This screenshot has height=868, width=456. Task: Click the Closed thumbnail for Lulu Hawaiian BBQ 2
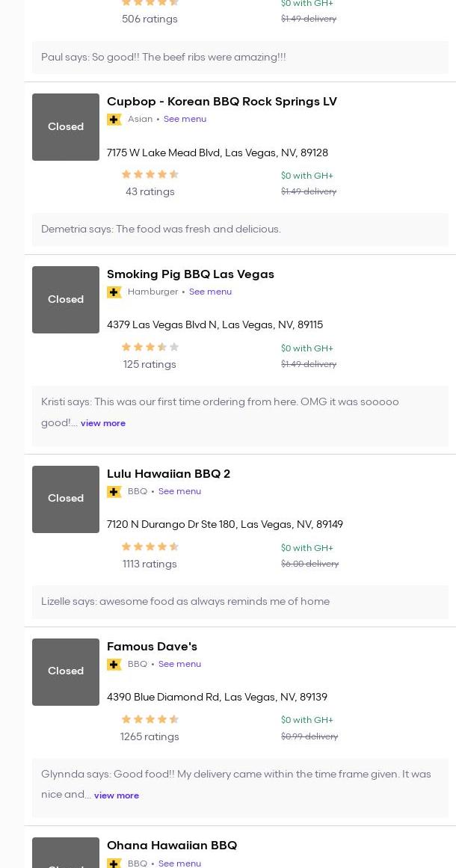[x=66, y=499]
